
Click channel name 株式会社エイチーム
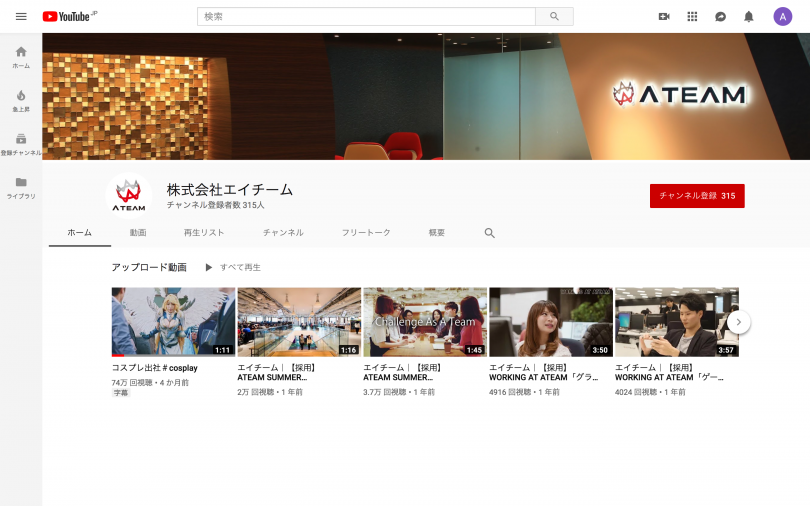pos(230,190)
